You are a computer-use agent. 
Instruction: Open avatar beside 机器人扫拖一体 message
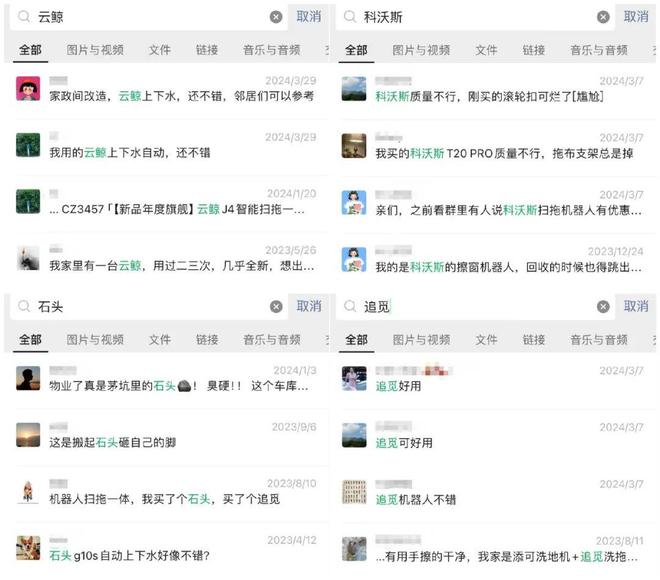point(28,491)
